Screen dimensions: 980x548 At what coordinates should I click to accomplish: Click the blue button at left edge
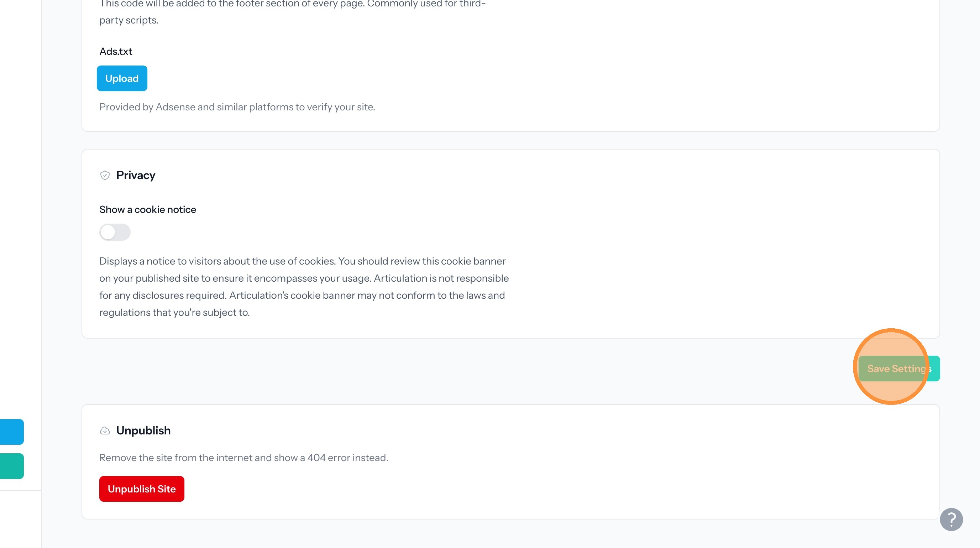(x=12, y=432)
